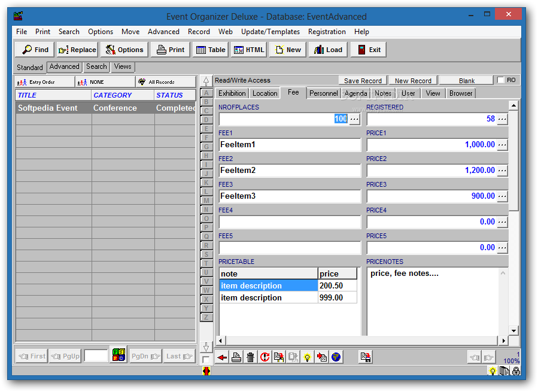Generate an HTML report
Viewport: 538px width, 392px height.
pos(249,50)
